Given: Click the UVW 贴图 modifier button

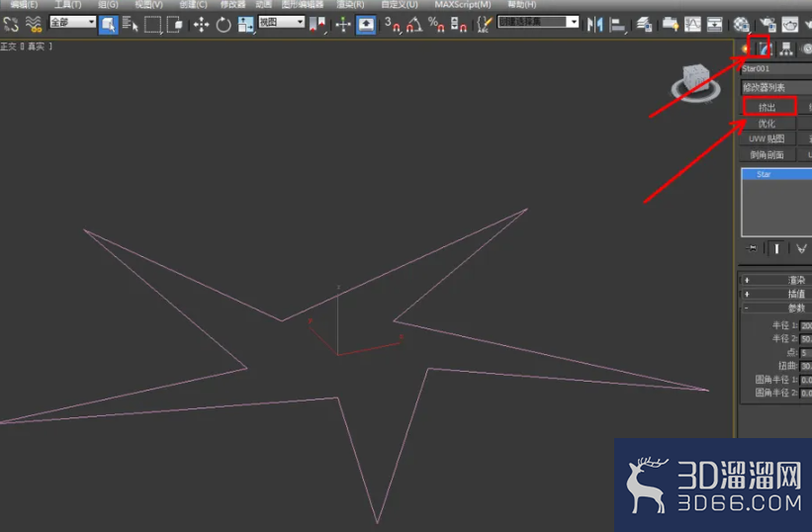Looking at the screenshot, I should 767,138.
